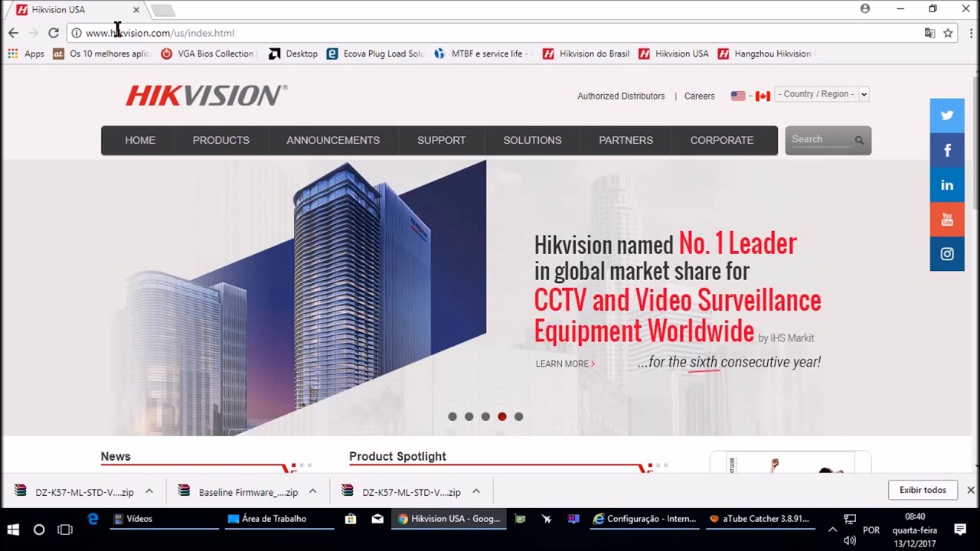Screen dimensions: 980x551
Task: Open Chrome three-dot menu
Action: click(971, 33)
